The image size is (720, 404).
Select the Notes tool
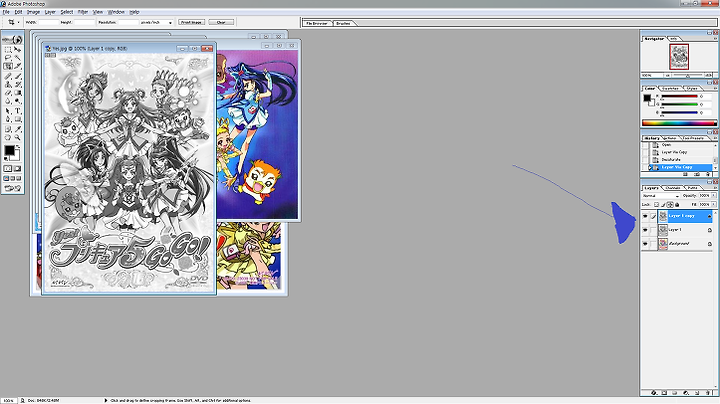click(x=7, y=129)
